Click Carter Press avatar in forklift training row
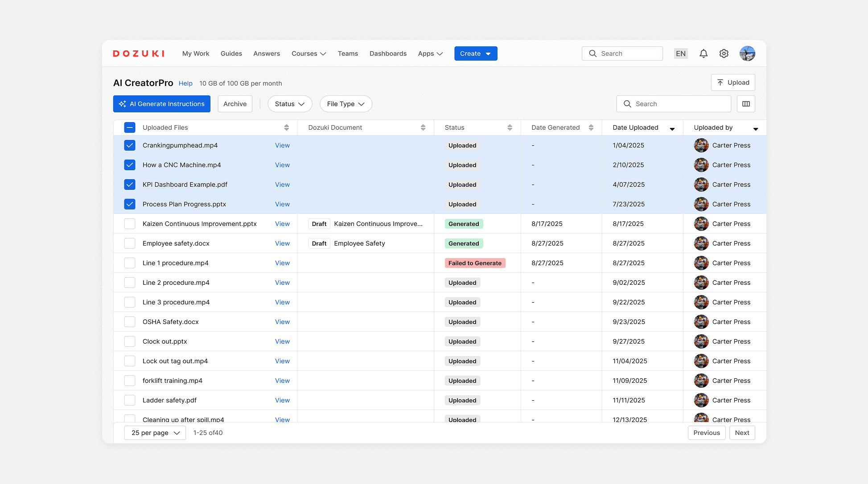 tap(701, 381)
